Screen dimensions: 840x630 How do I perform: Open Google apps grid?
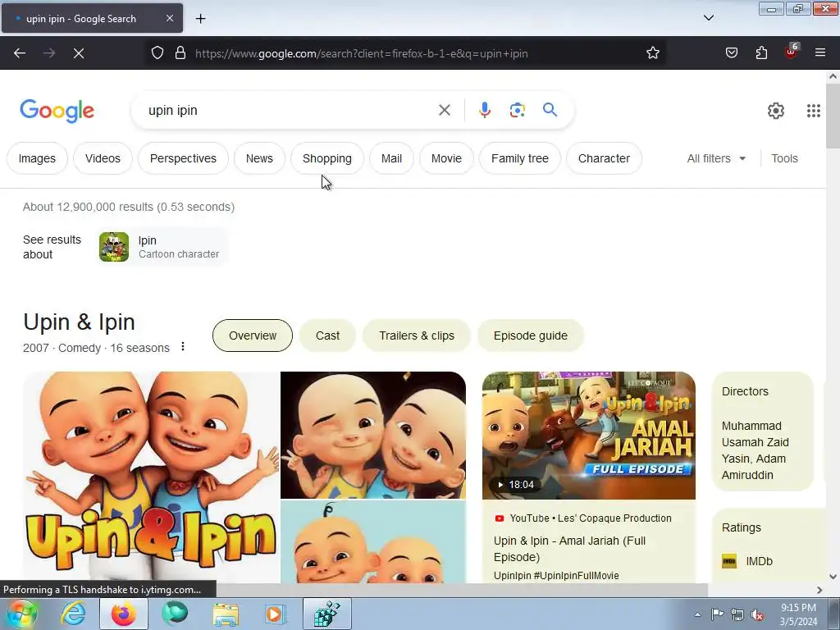[813, 111]
